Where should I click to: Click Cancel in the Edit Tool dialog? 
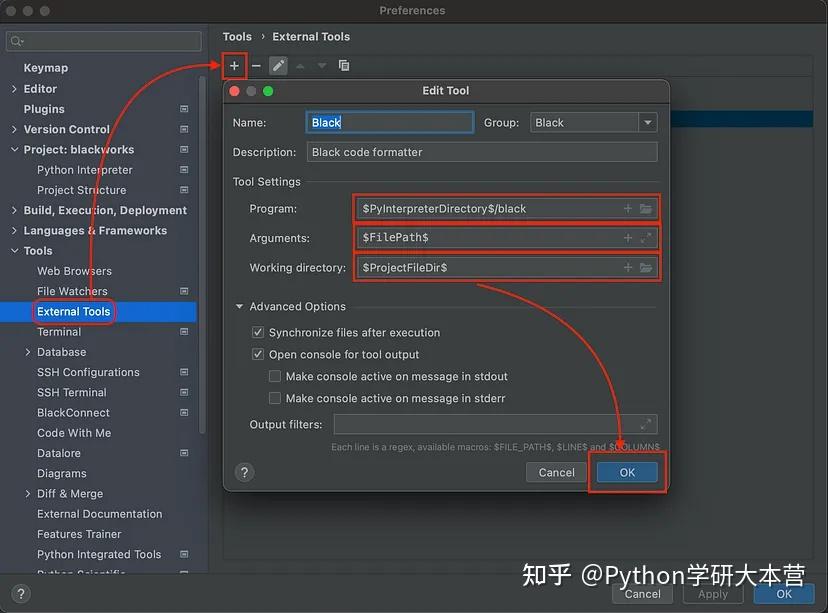[x=556, y=471]
